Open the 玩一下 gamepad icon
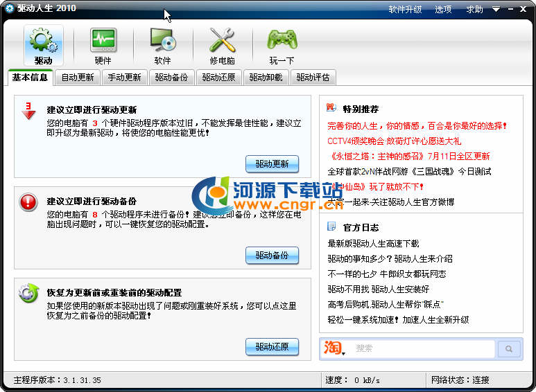536x392 pixels. (x=282, y=46)
